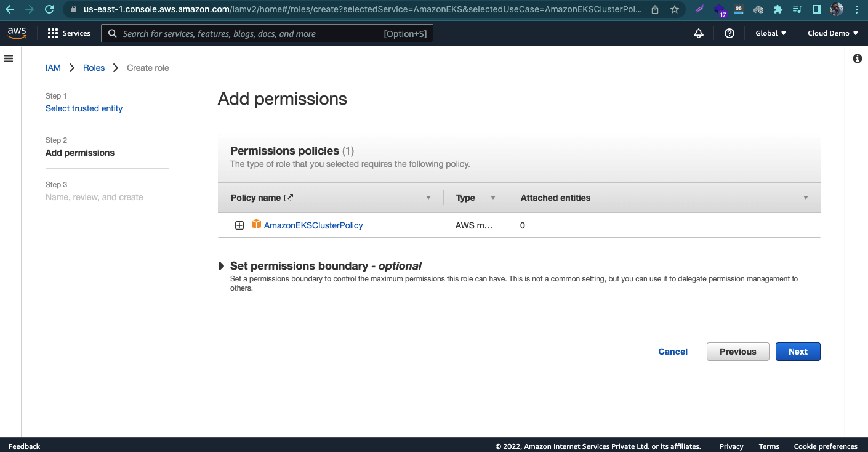Open the Privacy footer link
Image resolution: width=868 pixels, height=452 pixels.
[731, 446]
